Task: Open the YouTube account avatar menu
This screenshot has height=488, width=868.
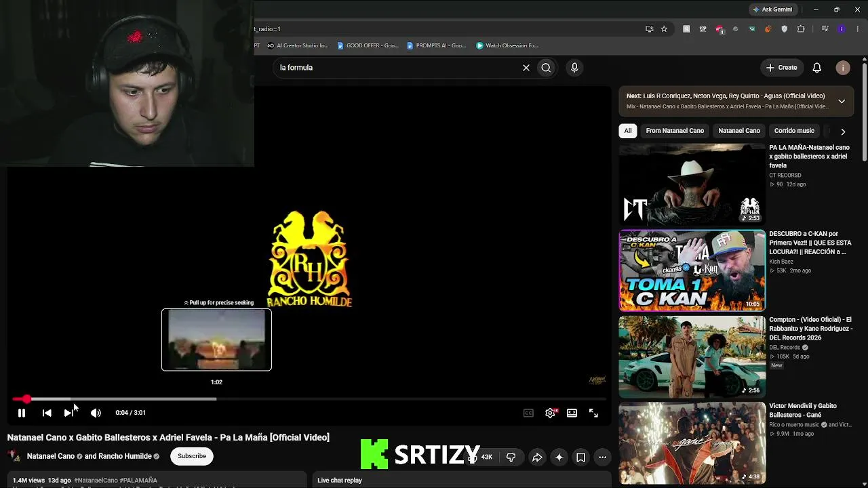Action: click(843, 68)
